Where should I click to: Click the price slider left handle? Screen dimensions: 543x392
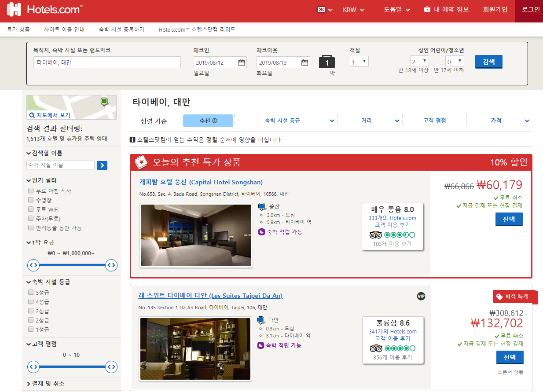pos(33,265)
